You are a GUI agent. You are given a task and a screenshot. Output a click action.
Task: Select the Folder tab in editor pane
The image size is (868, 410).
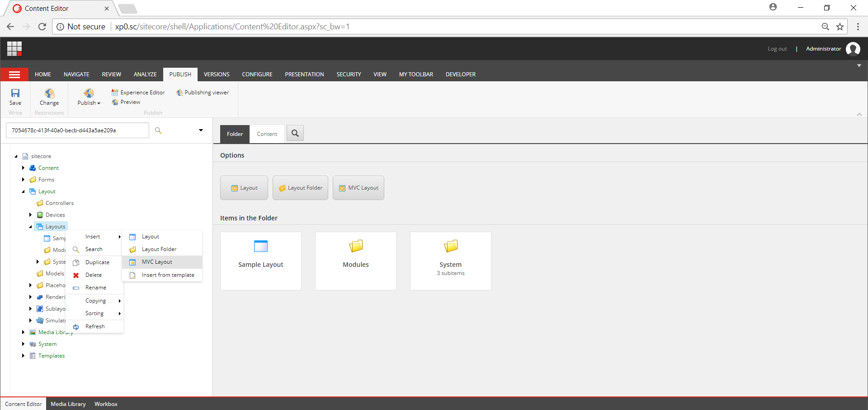[x=235, y=134]
